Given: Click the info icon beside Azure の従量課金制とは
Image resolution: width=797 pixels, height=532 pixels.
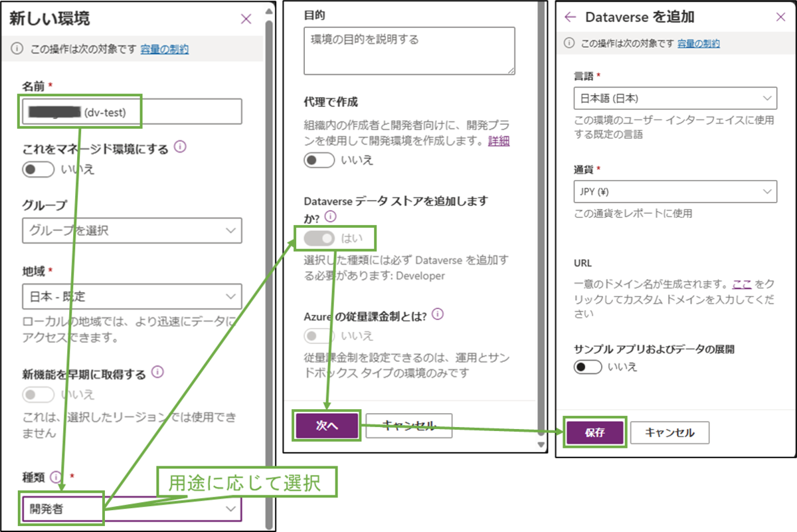Looking at the screenshot, I should tap(436, 314).
